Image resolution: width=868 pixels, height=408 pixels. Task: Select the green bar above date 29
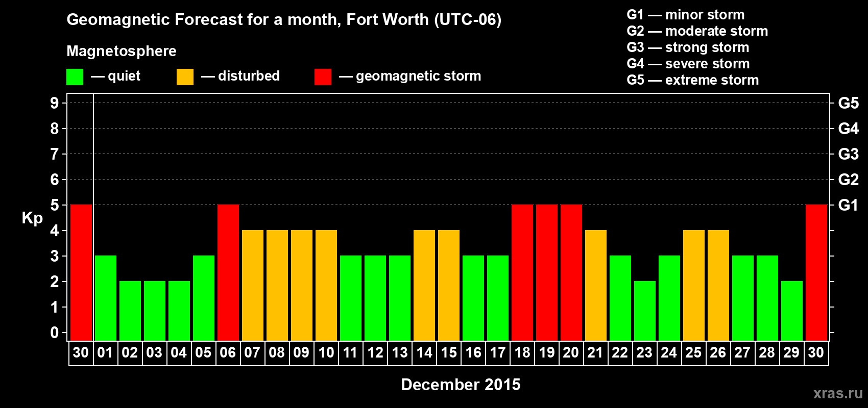[x=792, y=311]
